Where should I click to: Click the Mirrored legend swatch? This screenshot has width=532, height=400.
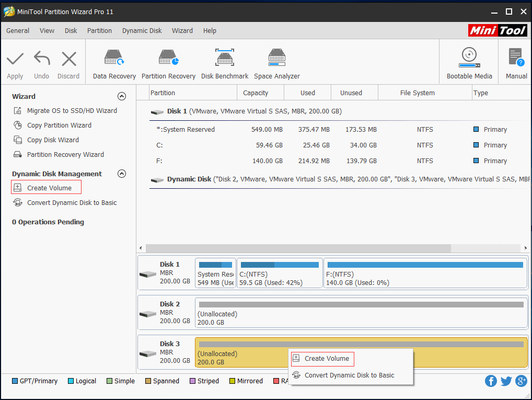click(x=232, y=381)
